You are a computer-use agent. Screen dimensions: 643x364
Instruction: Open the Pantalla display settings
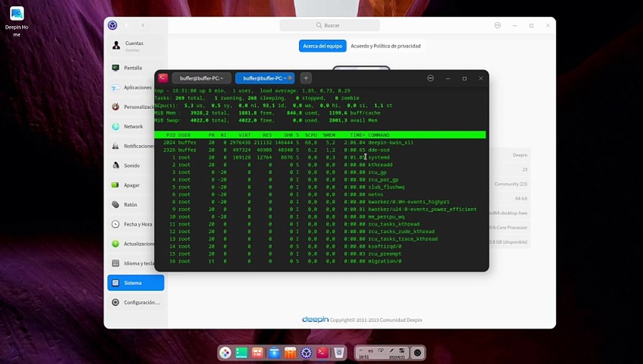pyautogui.click(x=135, y=68)
